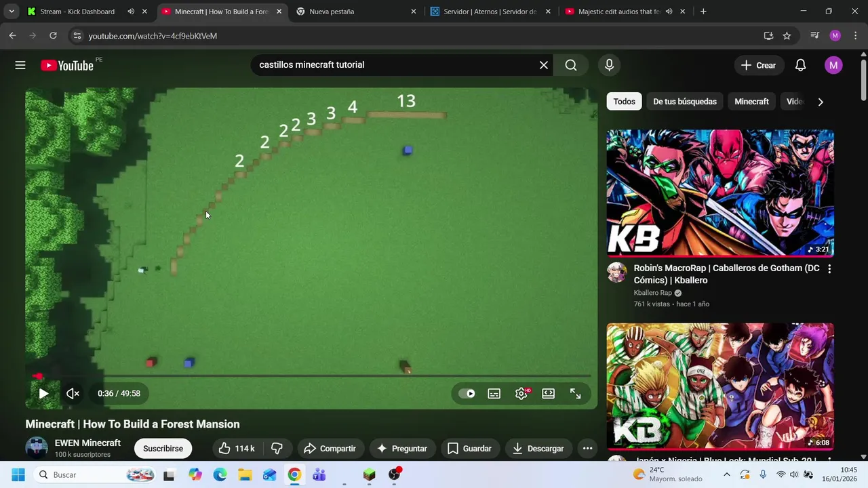868x488 pixels.
Task: Open the player settings gear
Action: [x=521, y=393]
